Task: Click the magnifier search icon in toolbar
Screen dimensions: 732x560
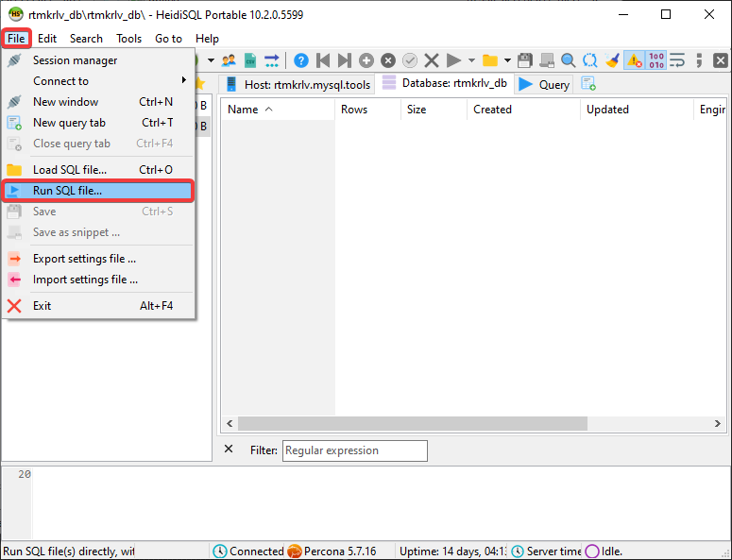Action: pyautogui.click(x=568, y=60)
